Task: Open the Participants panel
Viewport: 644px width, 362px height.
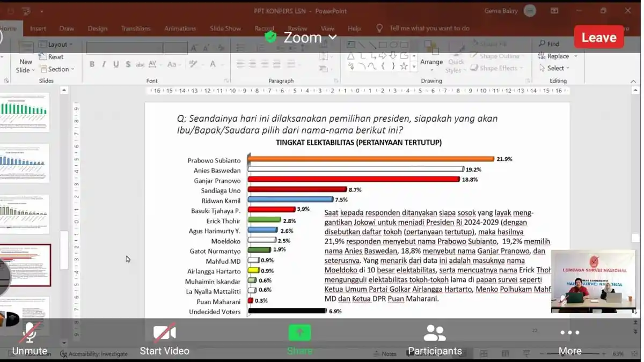Action: [435, 340]
